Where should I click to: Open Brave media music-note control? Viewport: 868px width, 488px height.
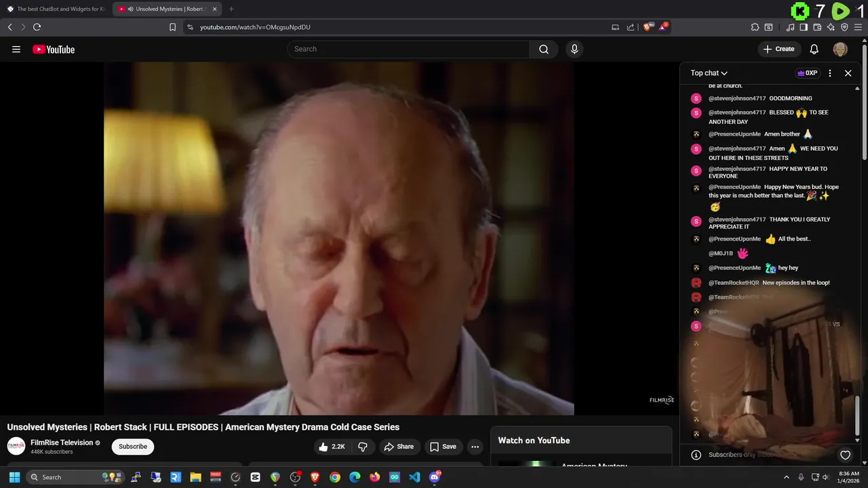[x=791, y=27]
